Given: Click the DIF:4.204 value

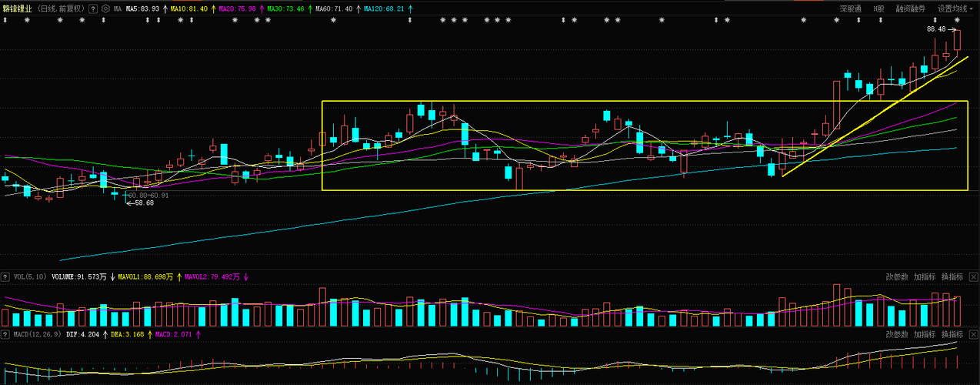Looking at the screenshot, I should pos(83,335).
